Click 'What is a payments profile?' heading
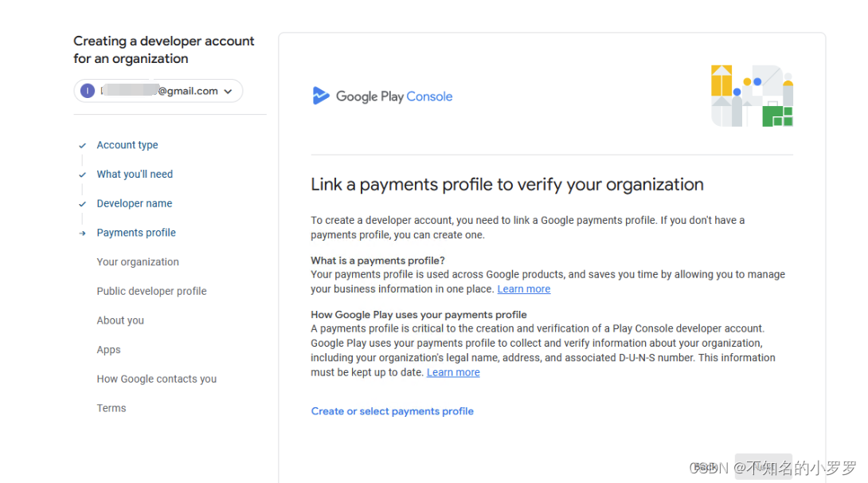 (377, 261)
